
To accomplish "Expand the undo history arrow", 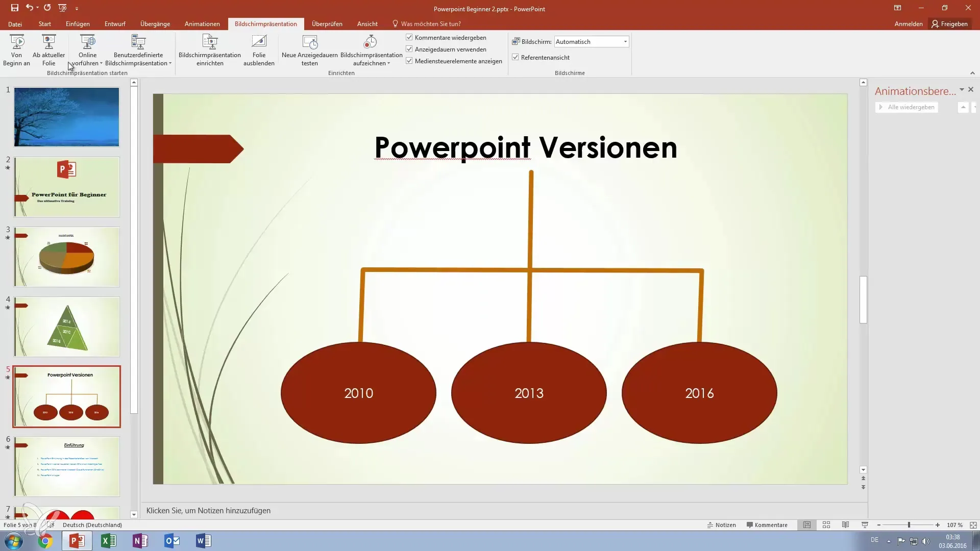I will tap(37, 8).
